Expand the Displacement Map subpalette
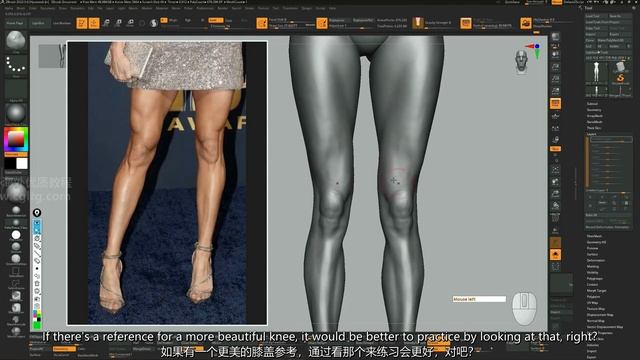This screenshot has height=360, width=640. click(x=600, y=315)
